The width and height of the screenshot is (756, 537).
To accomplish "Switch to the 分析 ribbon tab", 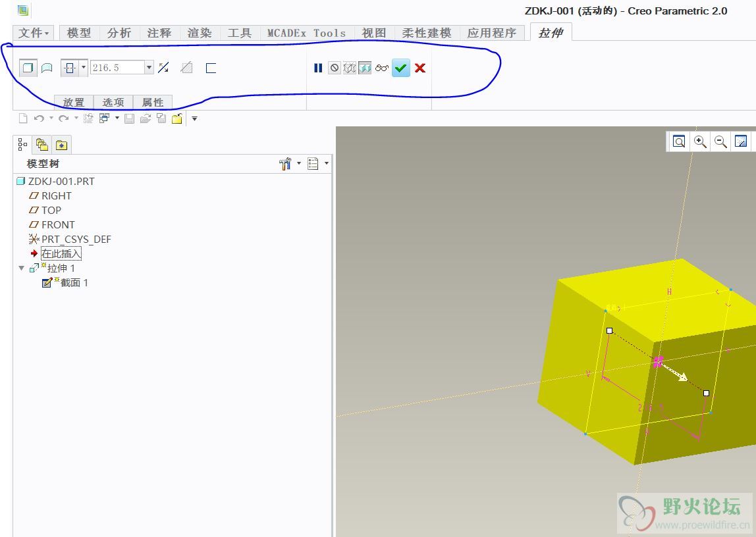I will point(119,33).
